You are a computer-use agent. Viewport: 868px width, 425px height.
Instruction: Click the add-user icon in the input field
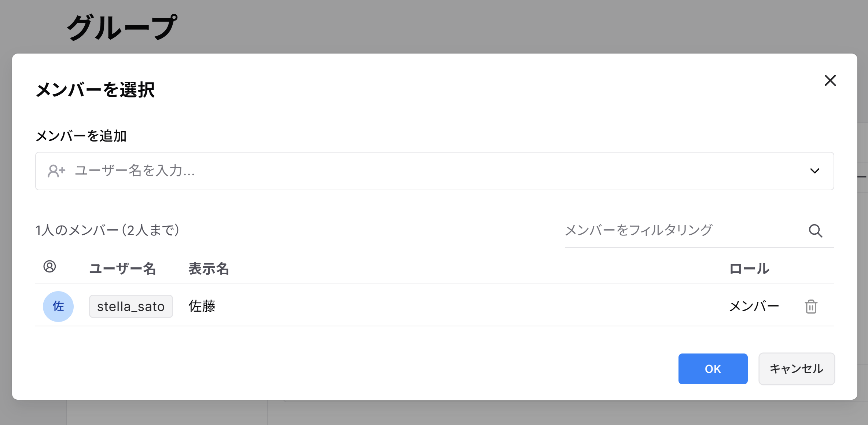pyautogui.click(x=56, y=171)
